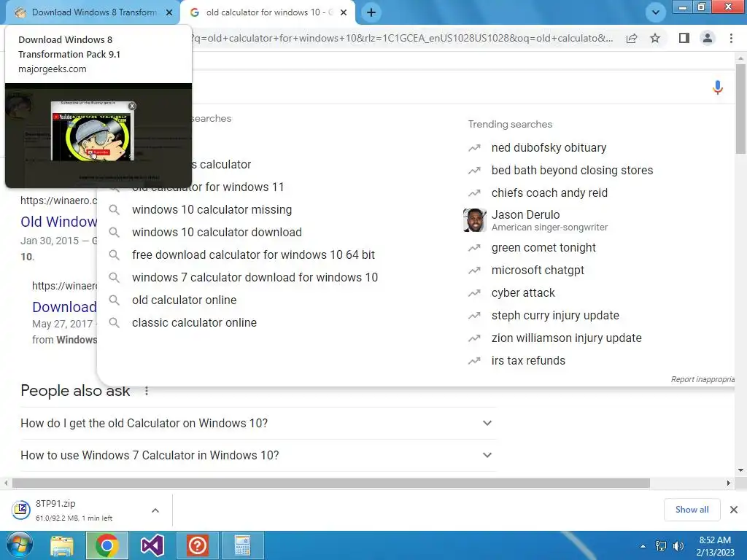Open trending search green comet tonight
The width and height of the screenshot is (747, 560).
pos(543,248)
